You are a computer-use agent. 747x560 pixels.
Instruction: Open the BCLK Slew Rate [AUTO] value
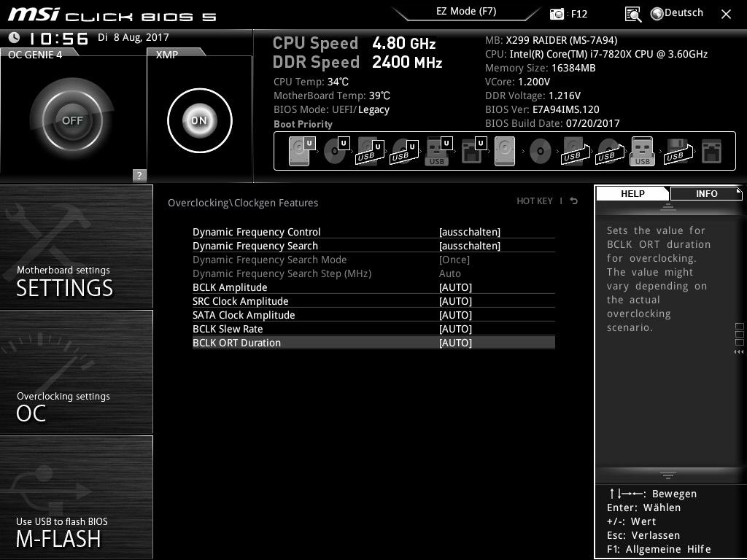tap(455, 329)
